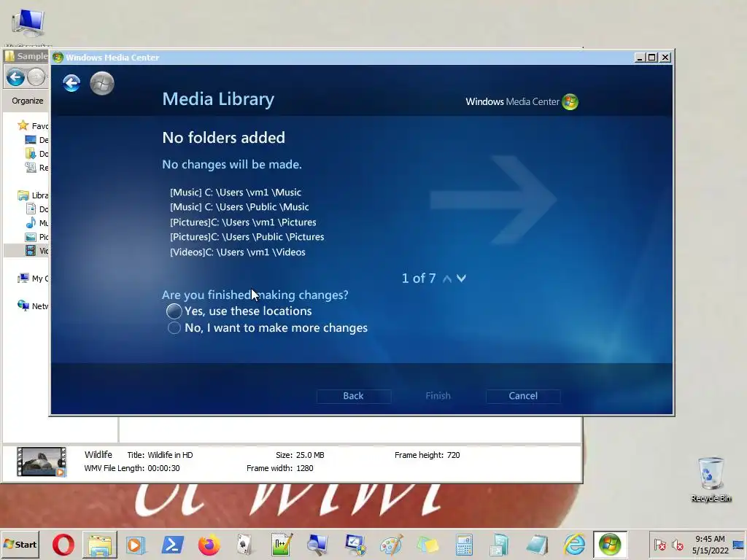747x560 pixels.
Task: Open My Computer desktop icon
Action: 28,25
